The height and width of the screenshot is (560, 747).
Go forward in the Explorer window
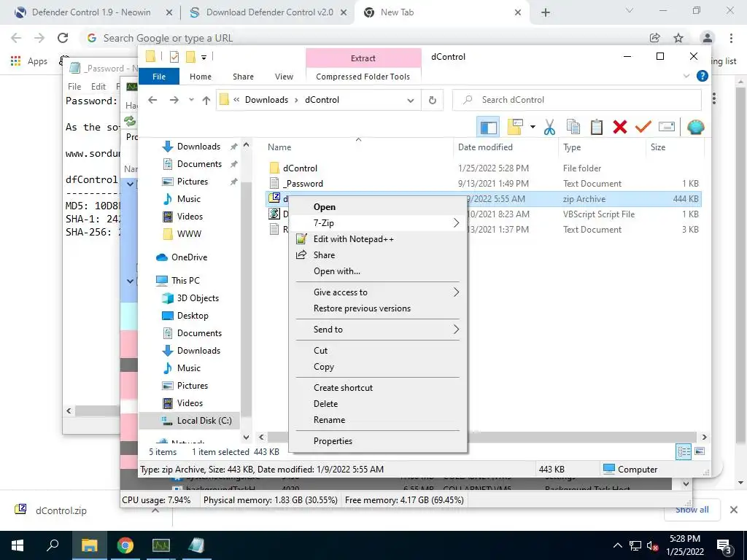coord(174,100)
